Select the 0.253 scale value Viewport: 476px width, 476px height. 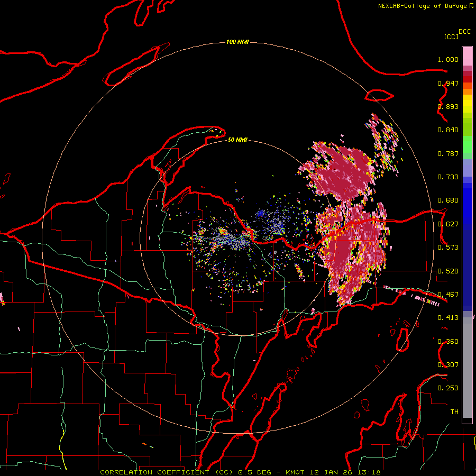(448, 388)
